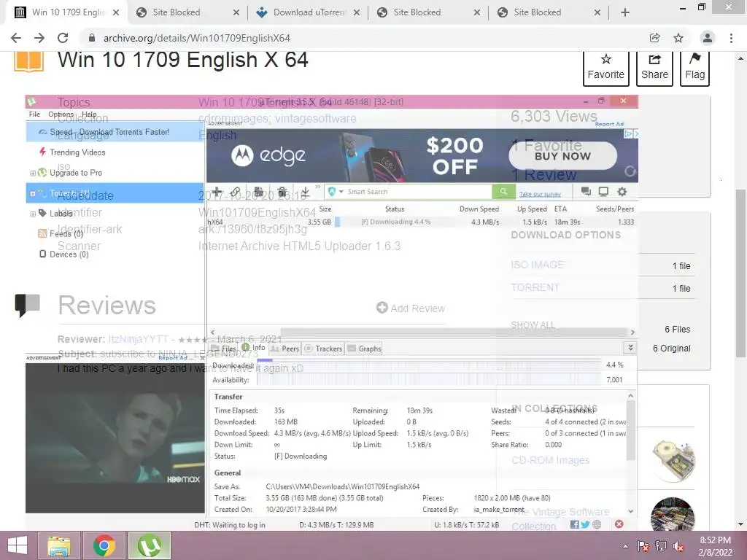Open the uTorrent Options menu
This screenshot has width=747, height=560.
coord(61,114)
